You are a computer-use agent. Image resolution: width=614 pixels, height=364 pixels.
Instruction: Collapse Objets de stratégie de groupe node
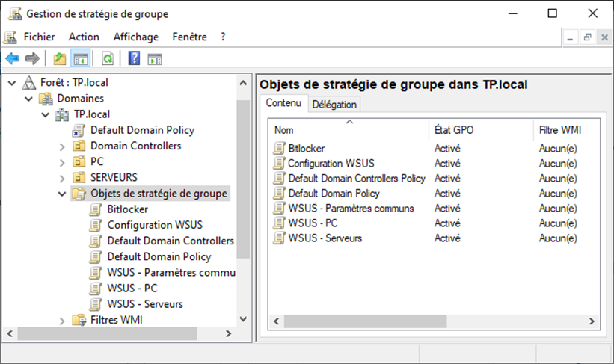point(62,194)
